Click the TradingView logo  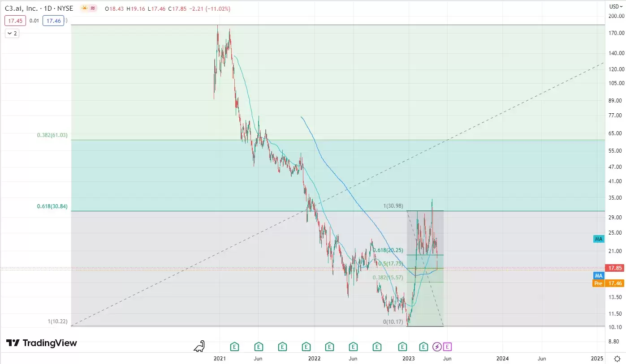coord(42,343)
